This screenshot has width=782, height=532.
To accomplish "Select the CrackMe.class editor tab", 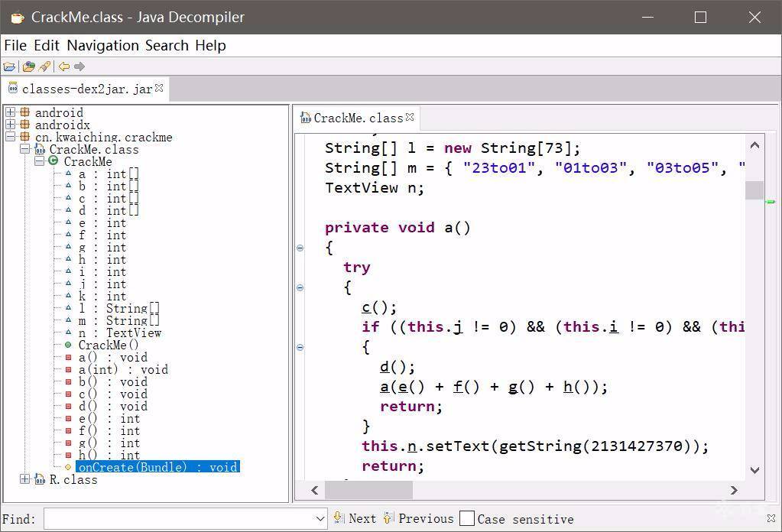I will pos(358,118).
